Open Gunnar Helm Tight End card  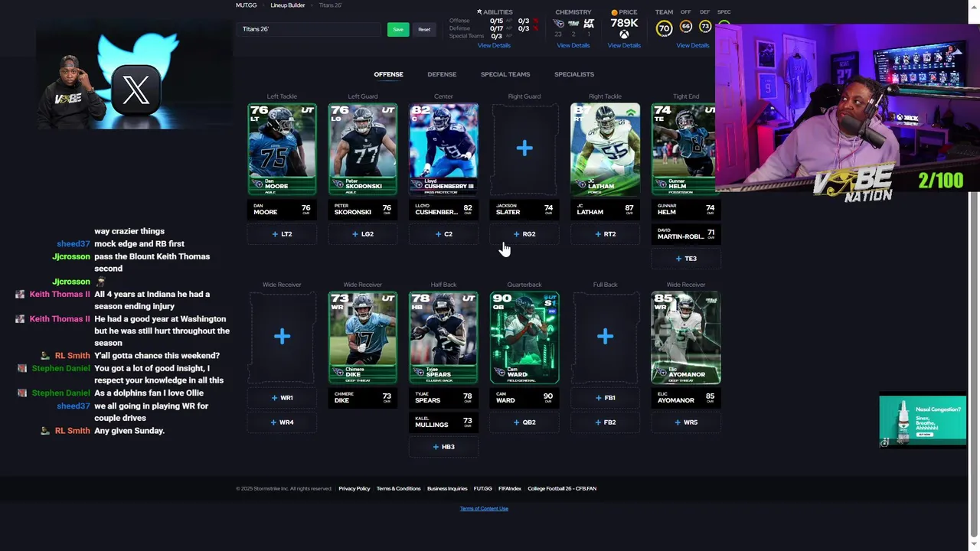click(x=684, y=148)
